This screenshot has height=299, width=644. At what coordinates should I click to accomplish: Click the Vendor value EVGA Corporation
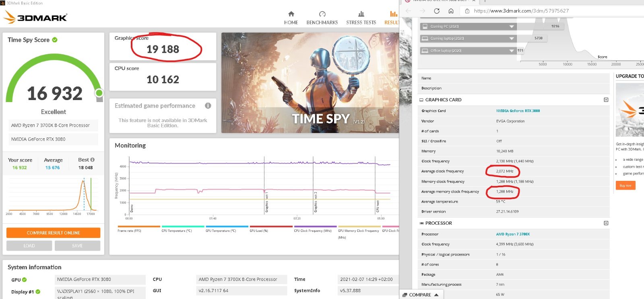pyautogui.click(x=510, y=121)
